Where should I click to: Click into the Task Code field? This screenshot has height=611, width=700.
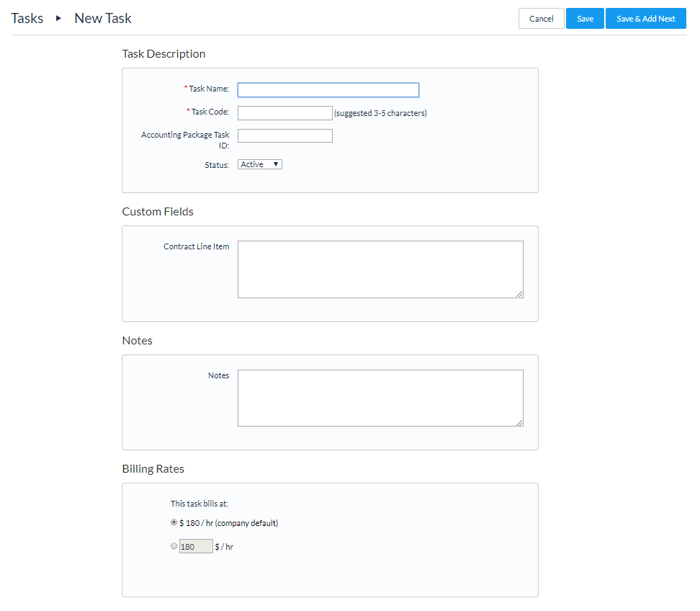coord(284,113)
